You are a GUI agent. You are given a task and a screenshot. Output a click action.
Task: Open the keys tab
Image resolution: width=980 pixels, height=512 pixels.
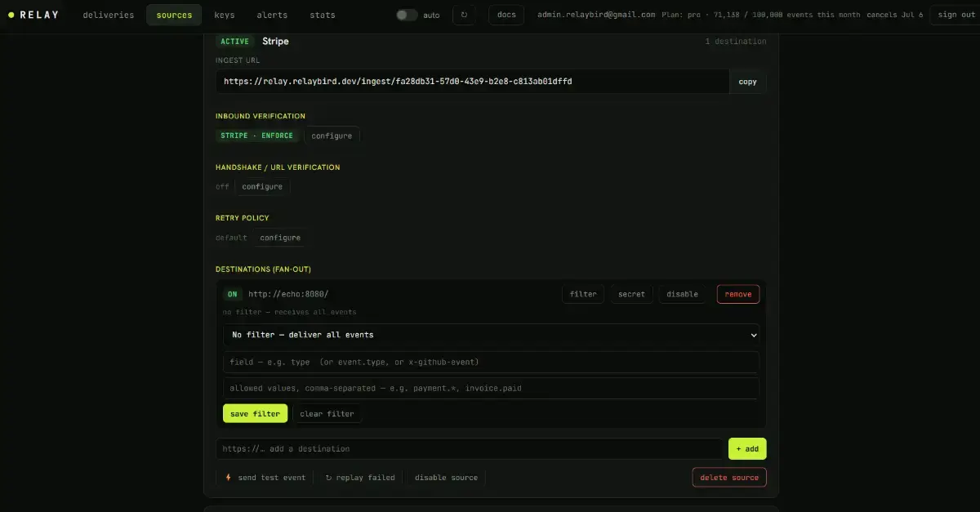click(x=225, y=15)
